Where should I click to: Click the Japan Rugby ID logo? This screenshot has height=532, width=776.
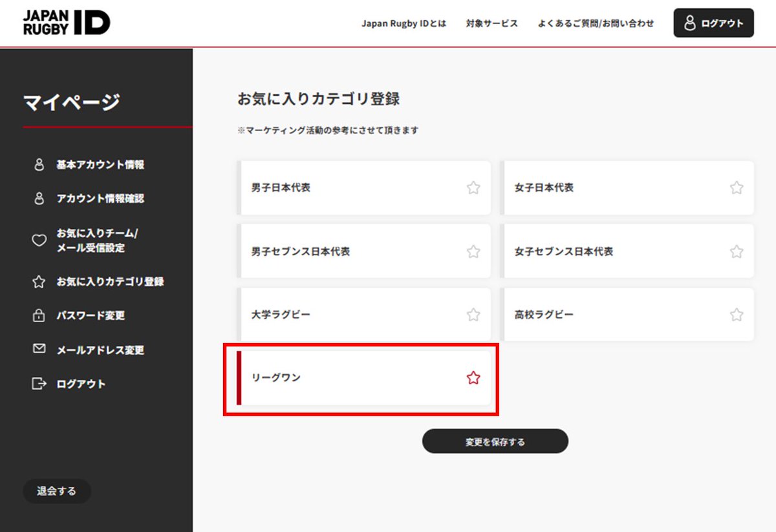pyautogui.click(x=67, y=23)
